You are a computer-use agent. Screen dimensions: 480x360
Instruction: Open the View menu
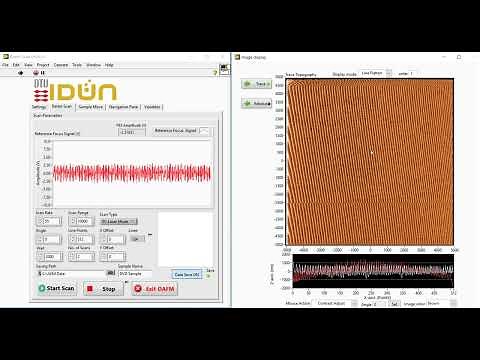(x=28, y=65)
